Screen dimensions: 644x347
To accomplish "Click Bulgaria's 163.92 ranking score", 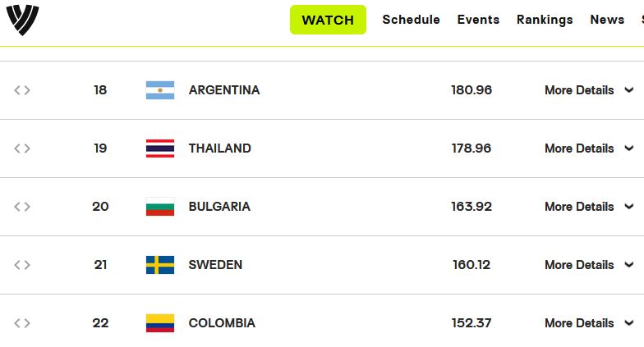I will click(x=471, y=207).
